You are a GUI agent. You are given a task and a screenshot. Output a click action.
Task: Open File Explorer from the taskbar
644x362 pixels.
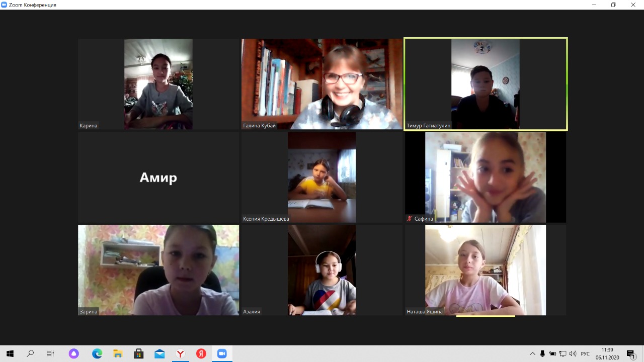118,353
